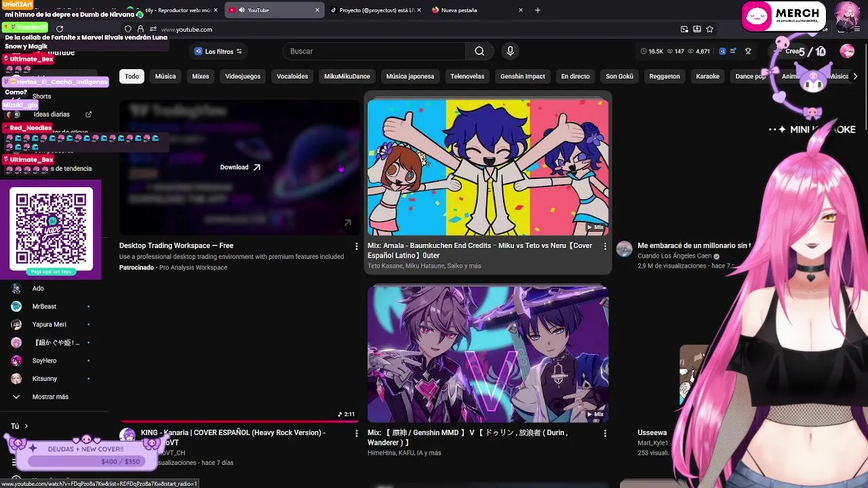Click the Download link on the ad
868x488 pixels.
(240, 167)
